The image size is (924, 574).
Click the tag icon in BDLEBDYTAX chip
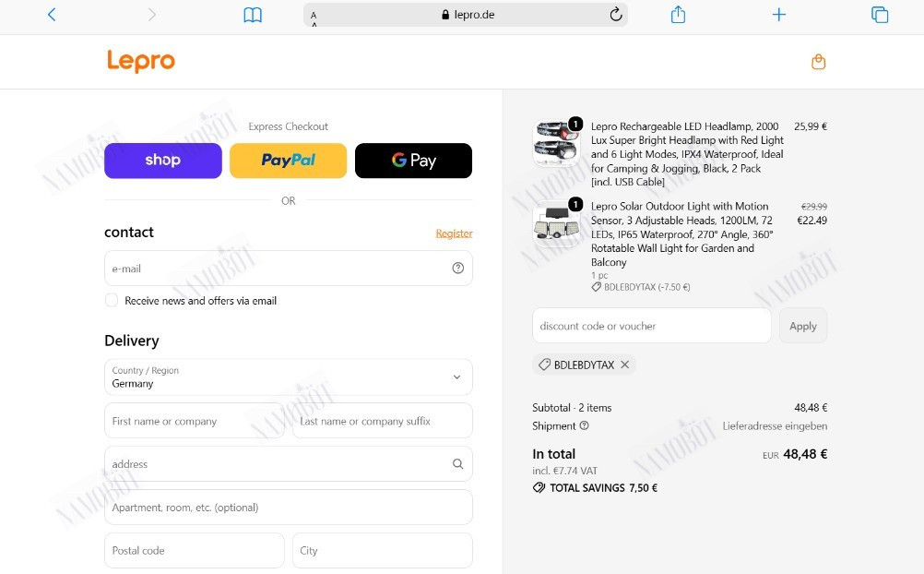[x=544, y=365]
